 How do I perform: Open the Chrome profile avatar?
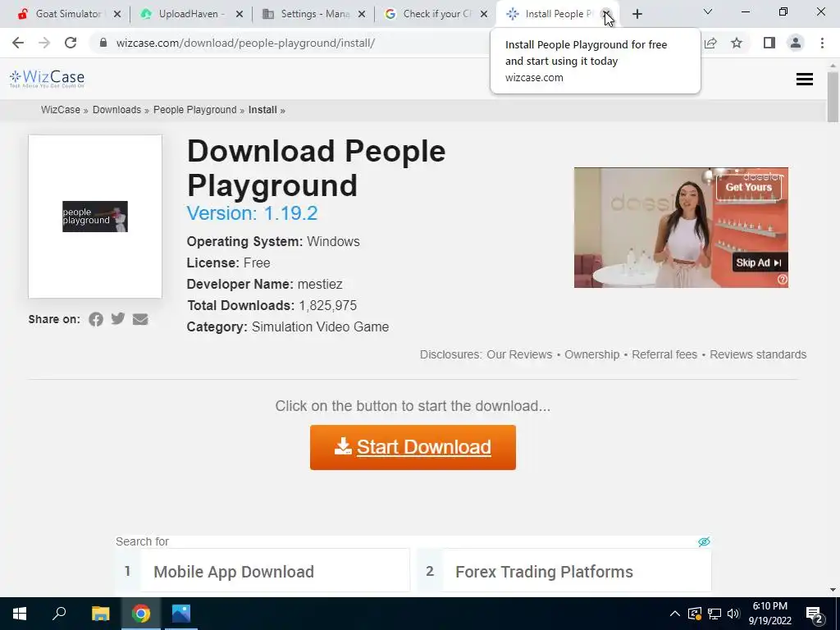coord(796,43)
